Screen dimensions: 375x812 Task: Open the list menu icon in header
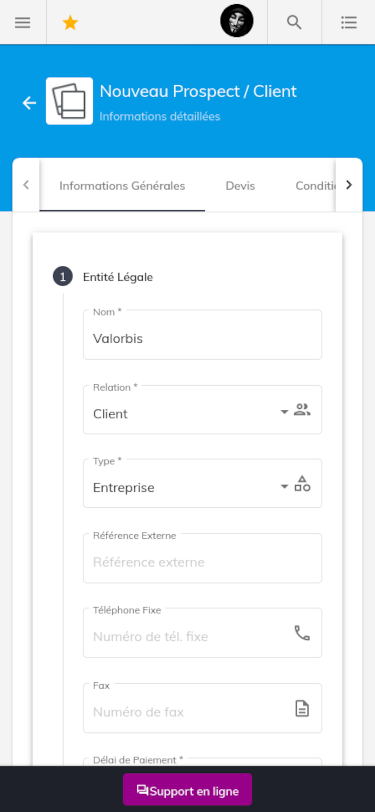pos(349,22)
